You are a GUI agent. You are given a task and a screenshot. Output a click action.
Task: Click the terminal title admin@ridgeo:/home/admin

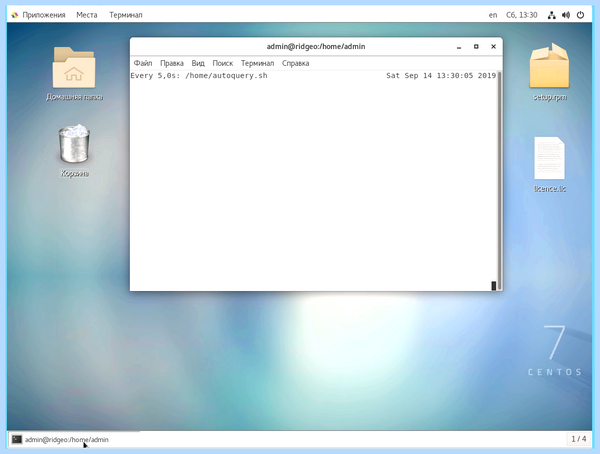[x=316, y=46]
